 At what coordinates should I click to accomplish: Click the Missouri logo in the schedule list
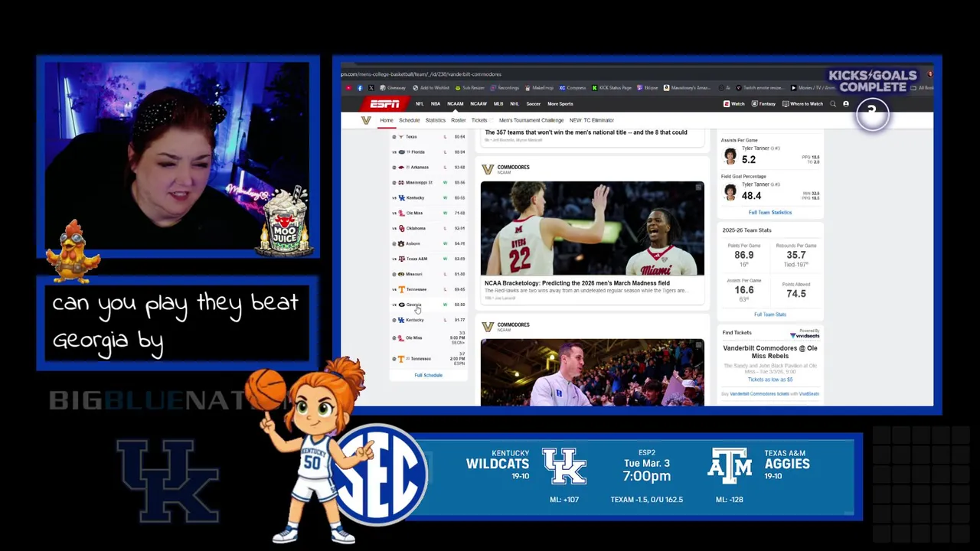coord(401,274)
